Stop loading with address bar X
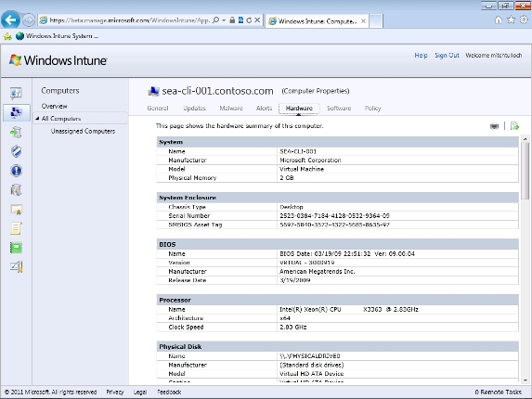532x399 pixels. click(257, 20)
